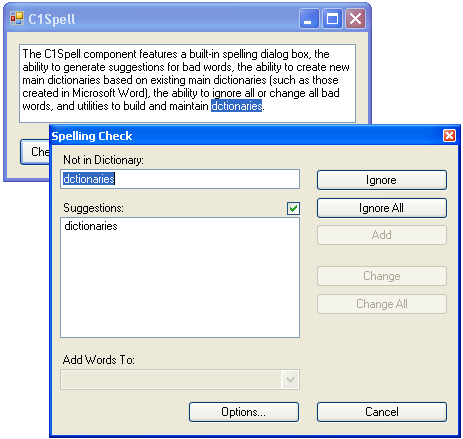Image resolution: width=463 pixels, height=439 pixels.
Task: Click the Change All button
Action: (x=382, y=304)
